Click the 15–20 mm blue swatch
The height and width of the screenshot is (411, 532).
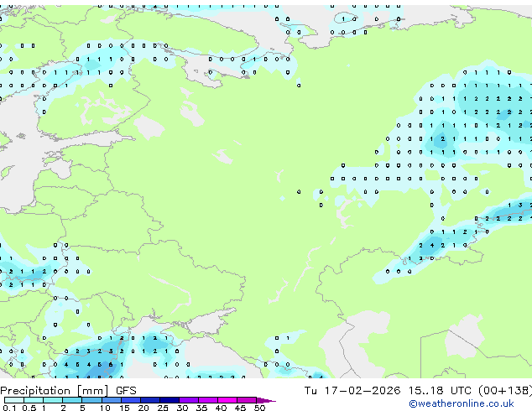pyautogui.click(x=130, y=400)
